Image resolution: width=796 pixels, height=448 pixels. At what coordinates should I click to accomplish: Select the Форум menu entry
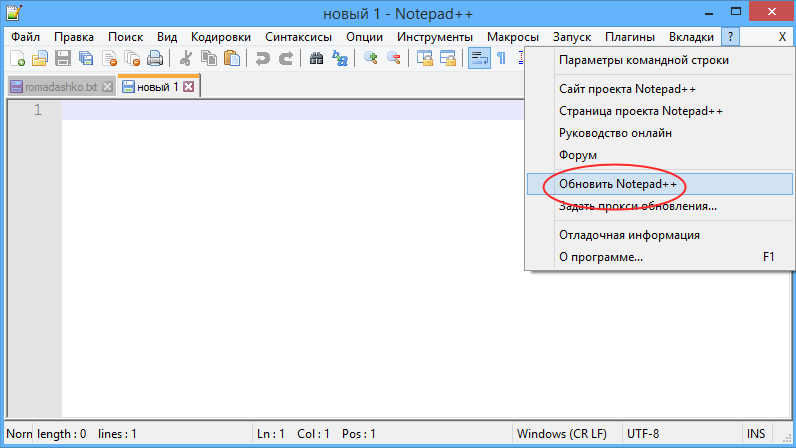click(660, 155)
